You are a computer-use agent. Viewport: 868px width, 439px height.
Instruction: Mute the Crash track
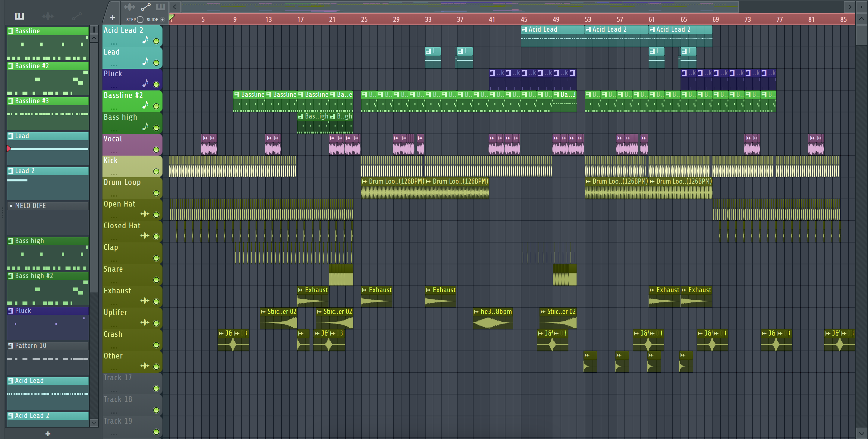pos(156,345)
